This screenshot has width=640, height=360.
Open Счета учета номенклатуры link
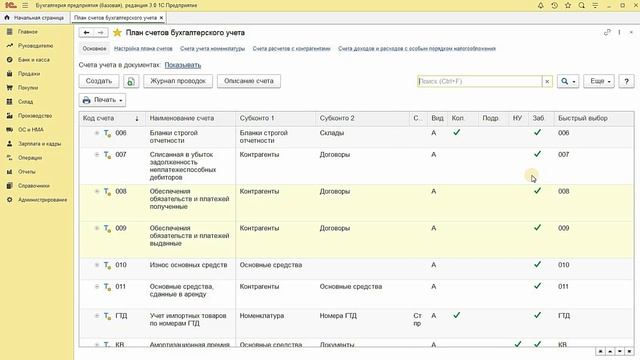pos(212,49)
